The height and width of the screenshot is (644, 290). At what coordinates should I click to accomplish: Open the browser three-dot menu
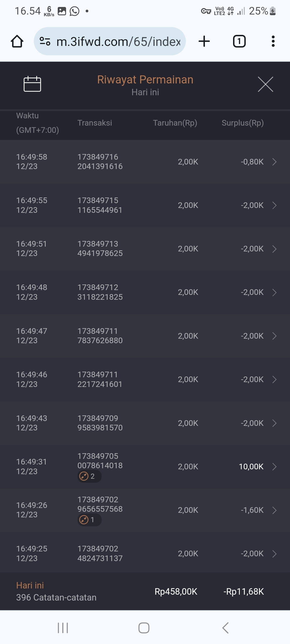(x=273, y=41)
